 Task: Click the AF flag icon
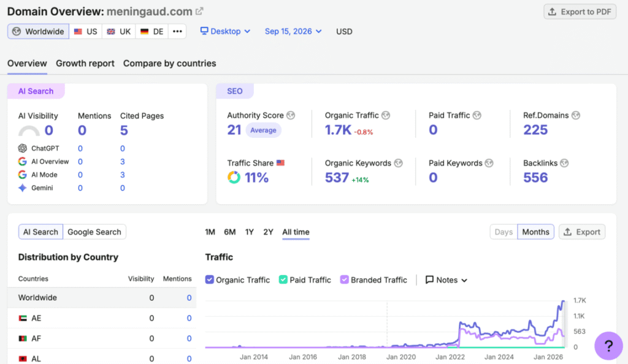click(23, 339)
